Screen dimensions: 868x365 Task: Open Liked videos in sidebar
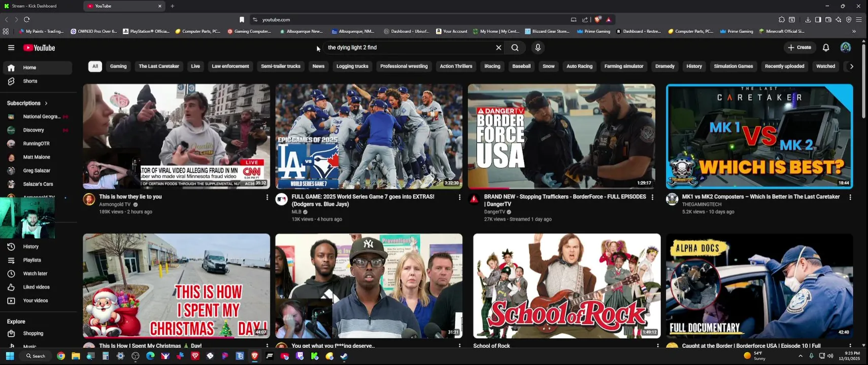(x=37, y=287)
